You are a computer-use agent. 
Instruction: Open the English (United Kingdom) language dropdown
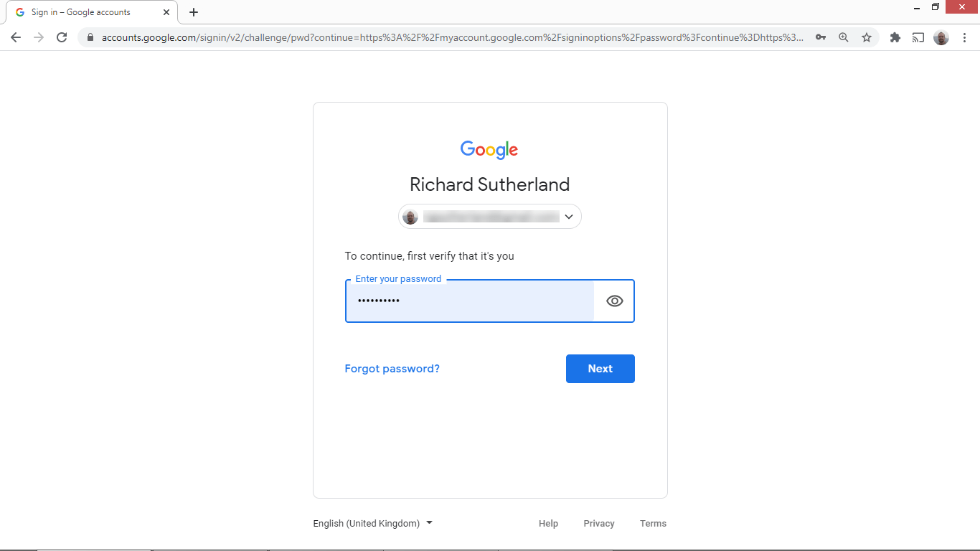point(372,523)
